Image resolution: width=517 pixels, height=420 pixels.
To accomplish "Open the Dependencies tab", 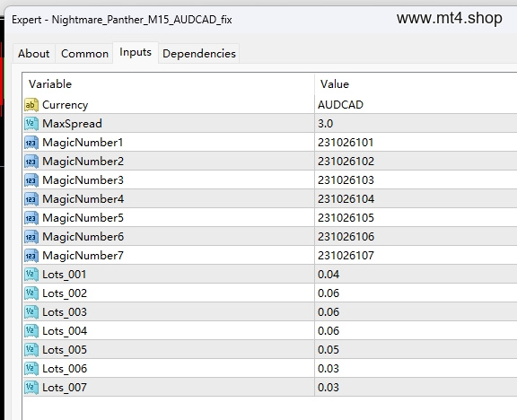I will click(x=199, y=54).
